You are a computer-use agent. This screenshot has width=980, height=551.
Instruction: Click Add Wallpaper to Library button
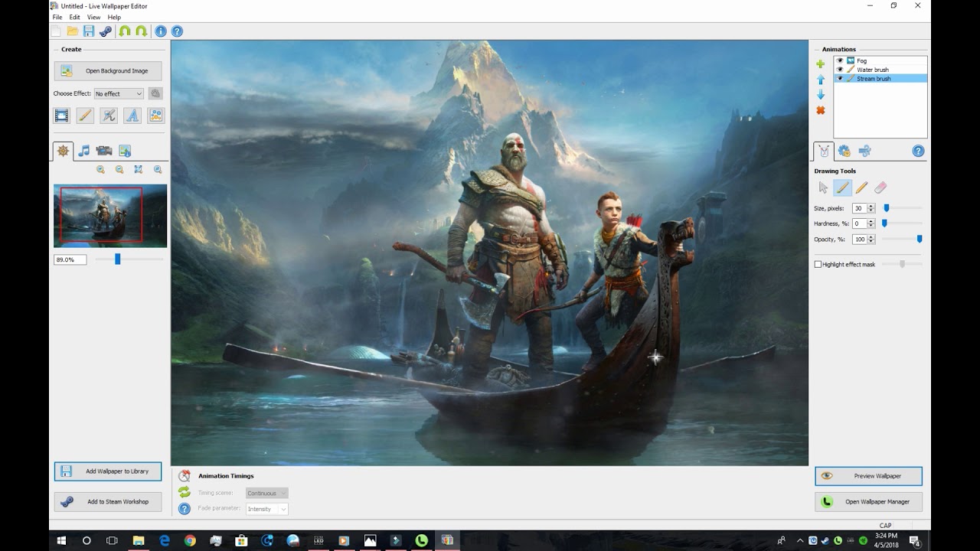click(108, 471)
